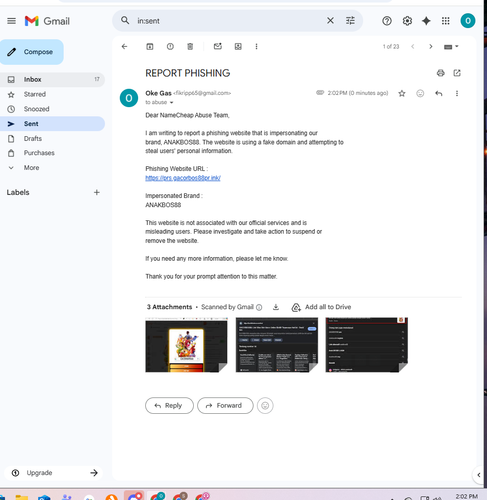The height and width of the screenshot is (500, 487).
Task: Add emoji reaction in message header
Action: [420, 93]
